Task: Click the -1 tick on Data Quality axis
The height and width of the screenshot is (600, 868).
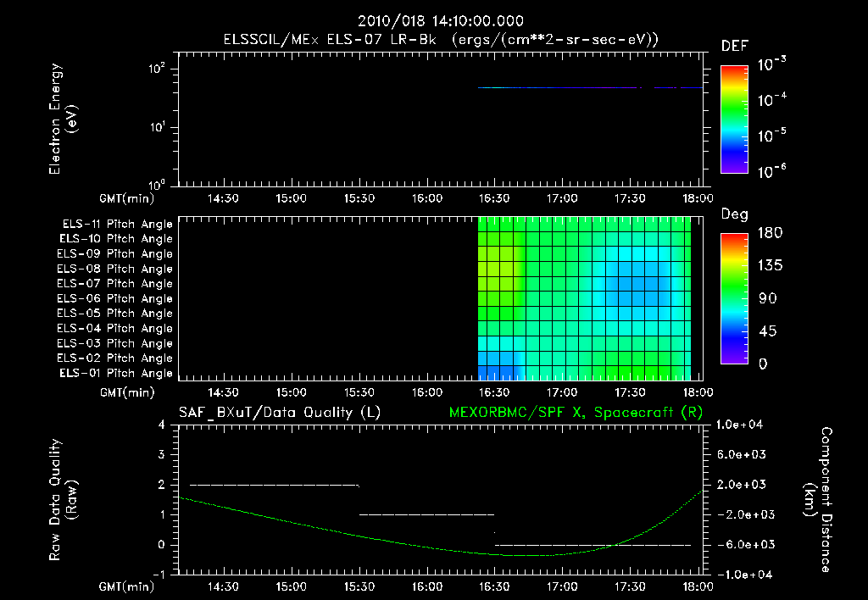Action: click(159, 574)
